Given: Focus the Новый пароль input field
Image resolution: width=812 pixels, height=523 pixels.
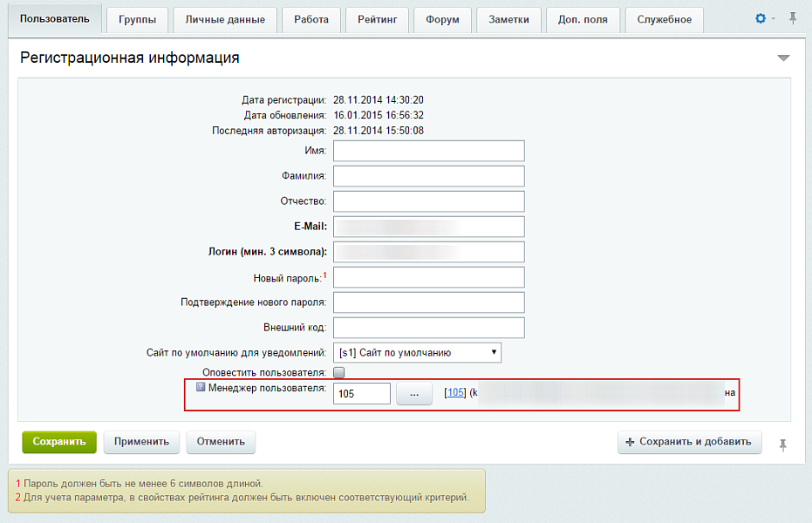Looking at the screenshot, I should [x=428, y=277].
